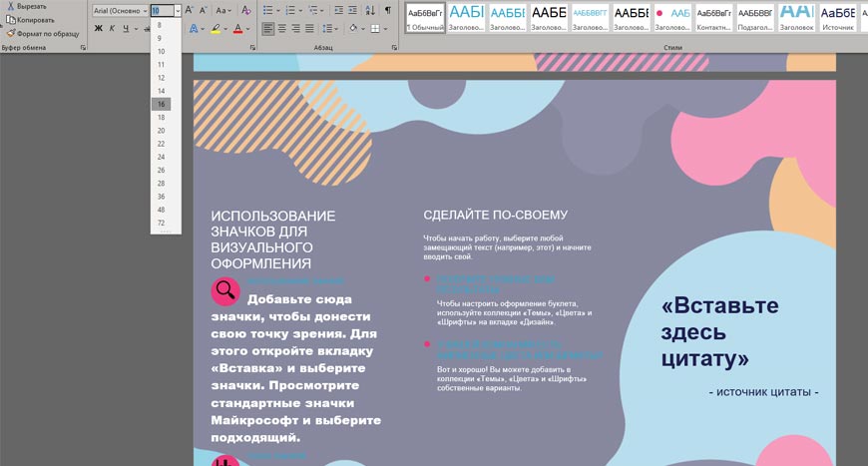
Task: Click the bulleted list icon
Action: (267, 10)
